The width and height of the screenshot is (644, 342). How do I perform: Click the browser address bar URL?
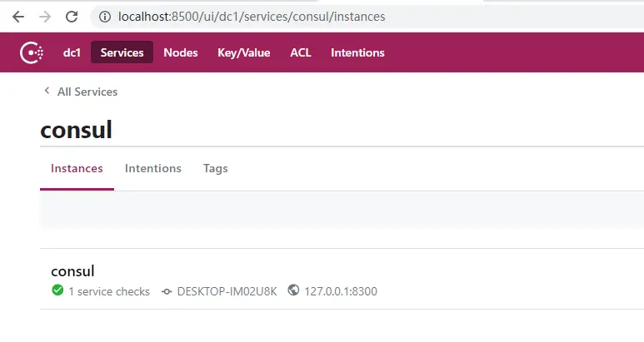[x=252, y=17]
